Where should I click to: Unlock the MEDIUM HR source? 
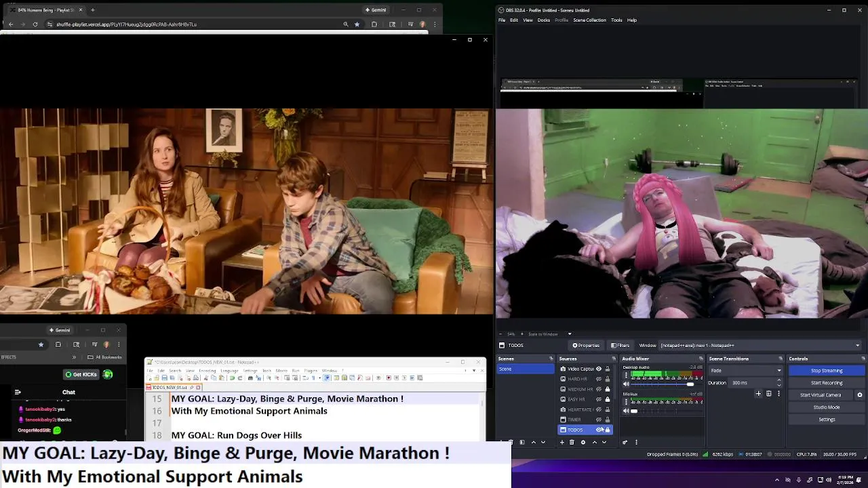[x=608, y=389]
